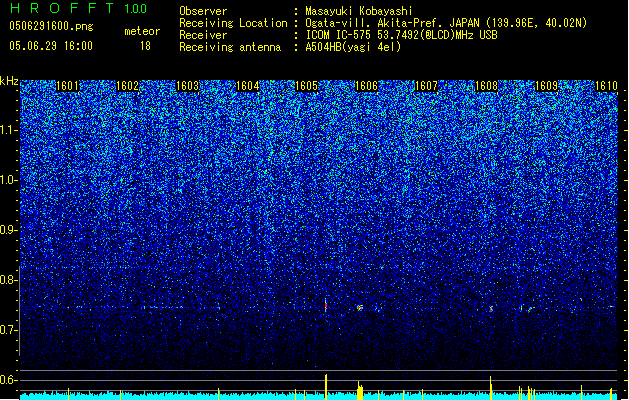Viewport: 629px width, 400px height.
Task: Click the 'Receiving antenna' field label
Action: (230, 47)
